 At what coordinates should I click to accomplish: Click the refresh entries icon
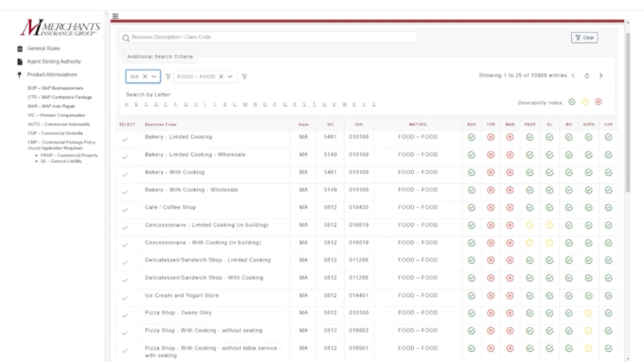587,76
